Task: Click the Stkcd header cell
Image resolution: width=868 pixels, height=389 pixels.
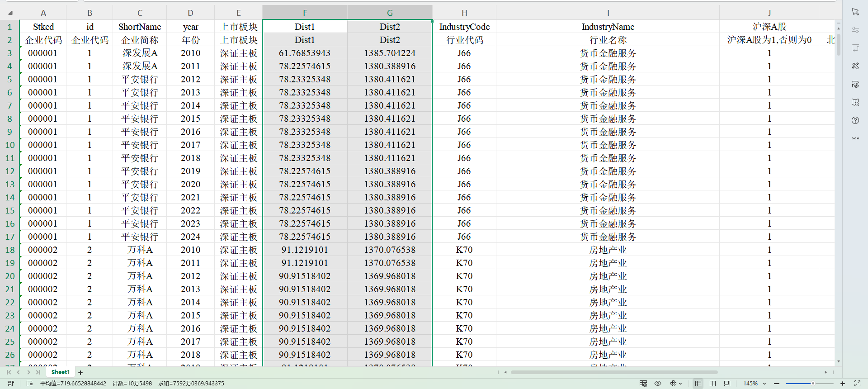Action: click(43, 27)
